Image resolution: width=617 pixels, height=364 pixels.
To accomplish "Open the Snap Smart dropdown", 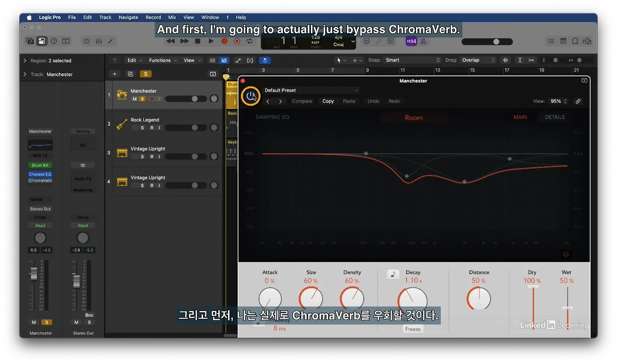I will tap(413, 60).
